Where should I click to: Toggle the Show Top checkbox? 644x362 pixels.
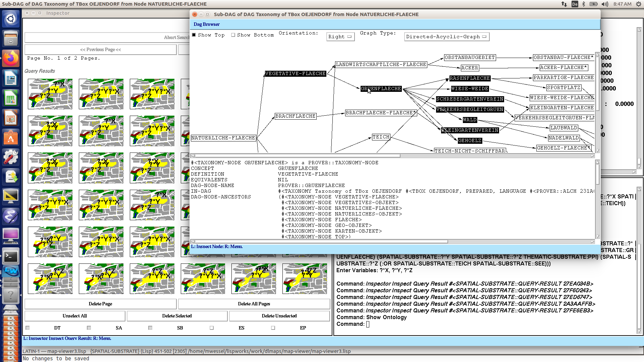coord(194,35)
